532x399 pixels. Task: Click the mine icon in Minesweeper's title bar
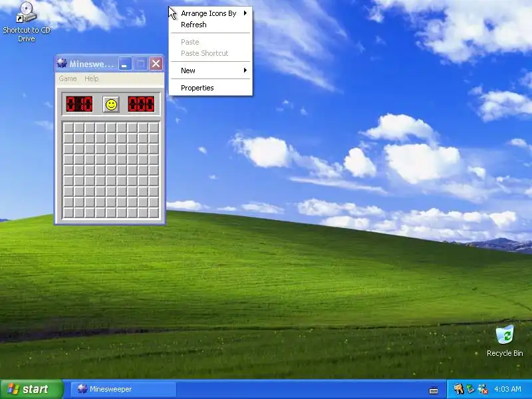62,63
